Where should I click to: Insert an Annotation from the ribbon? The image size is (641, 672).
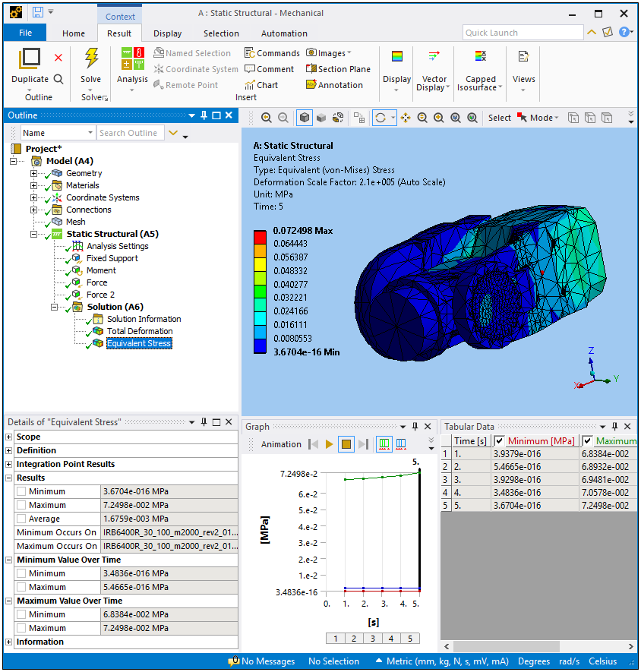[x=334, y=85]
